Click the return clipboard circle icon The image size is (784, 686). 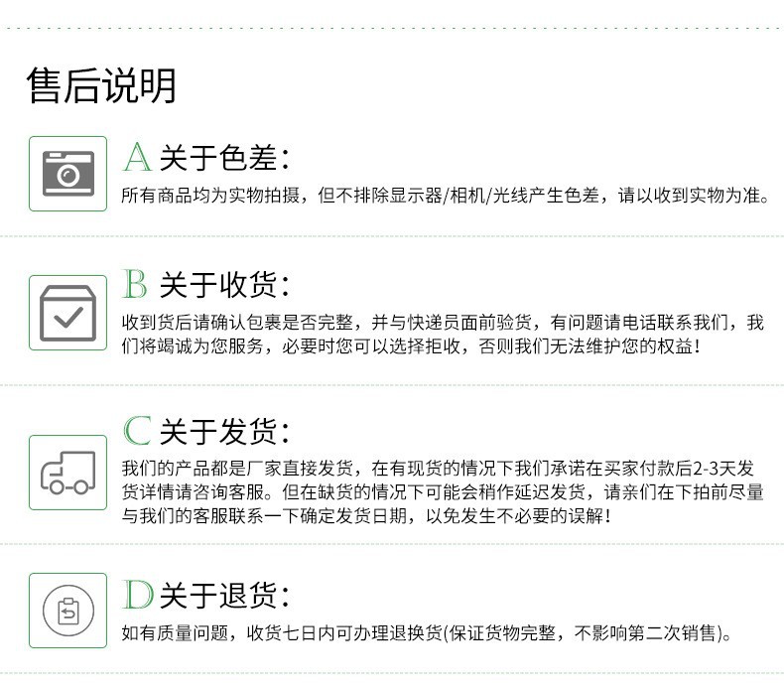(x=67, y=610)
